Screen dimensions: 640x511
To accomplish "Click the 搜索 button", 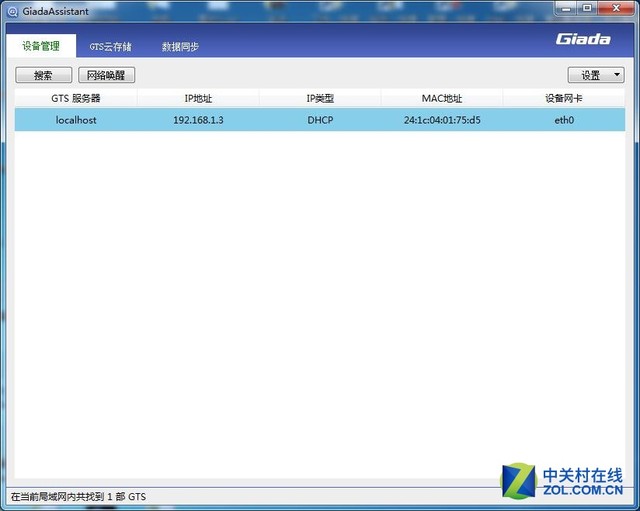I will (44, 75).
